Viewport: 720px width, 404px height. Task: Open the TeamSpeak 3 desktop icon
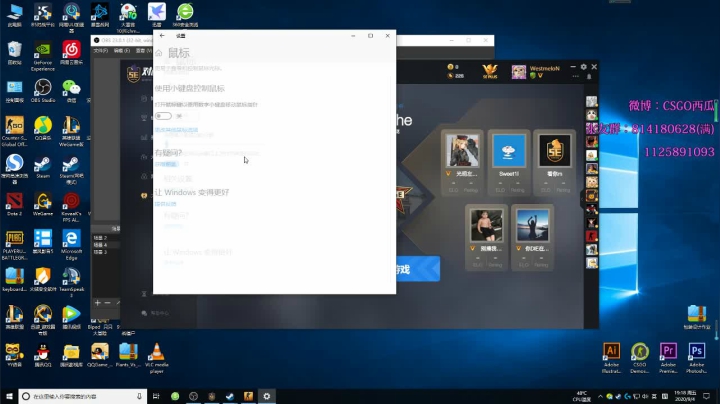tap(71, 283)
